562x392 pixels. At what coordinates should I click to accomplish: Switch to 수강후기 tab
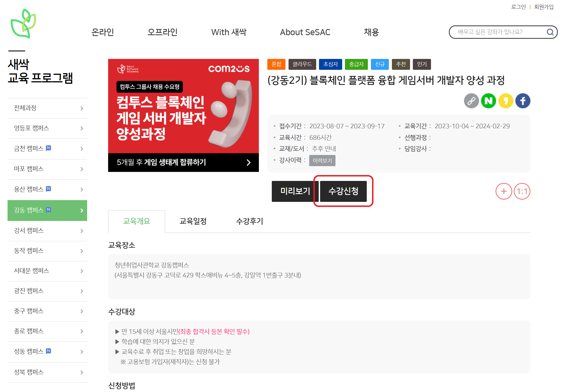[x=249, y=221]
